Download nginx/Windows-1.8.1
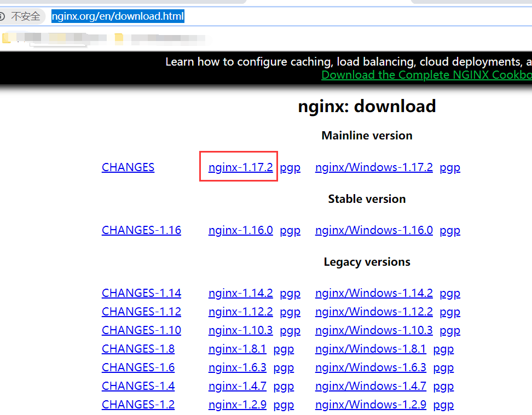The width and height of the screenshot is (532, 415). point(371,349)
